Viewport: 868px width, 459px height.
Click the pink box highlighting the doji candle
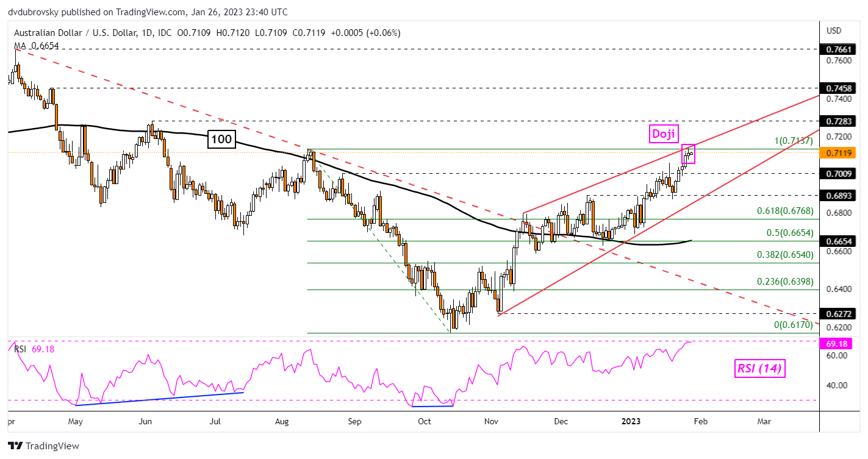689,155
